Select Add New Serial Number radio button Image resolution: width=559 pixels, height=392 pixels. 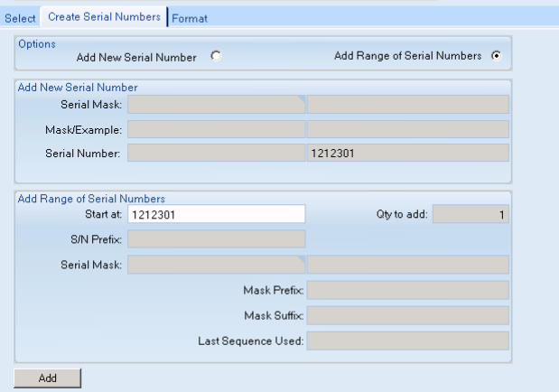pos(216,56)
